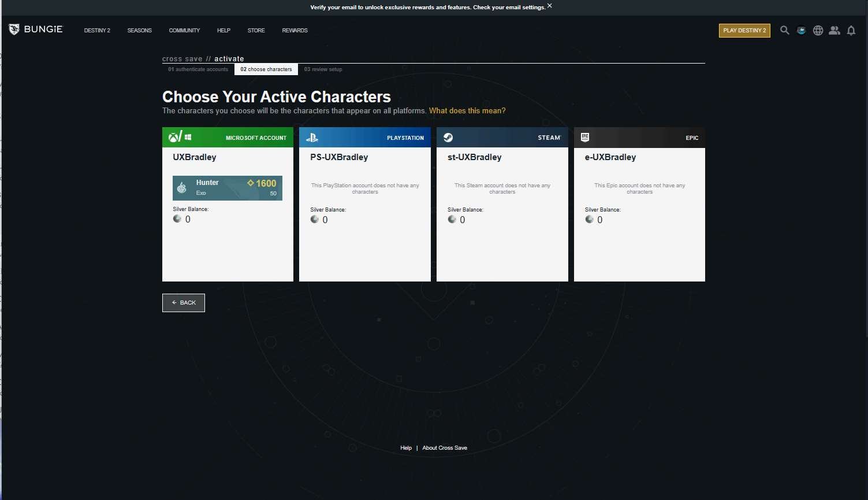The width and height of the screenshot is (868, 500).
Task: Open the search magnifier icon
Action: (x=784, y=30)
